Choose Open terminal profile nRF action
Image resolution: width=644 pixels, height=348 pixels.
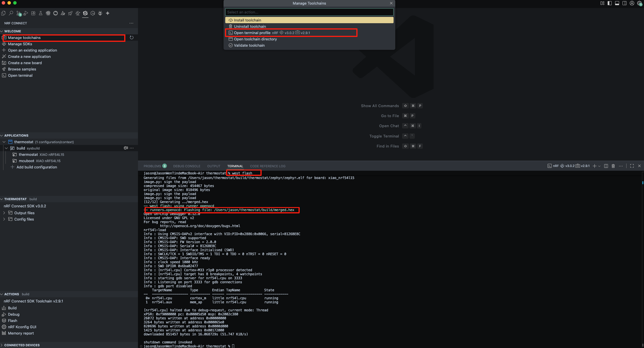click(x=309, y=33)
